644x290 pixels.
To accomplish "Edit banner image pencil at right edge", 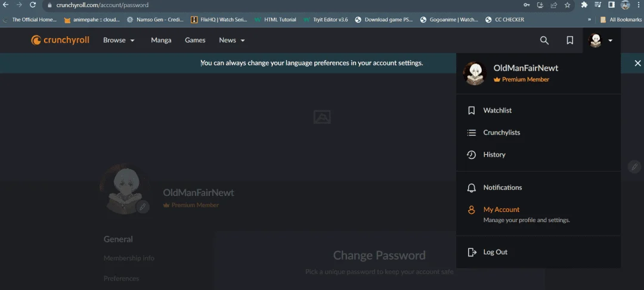I will tap(634, 167).
